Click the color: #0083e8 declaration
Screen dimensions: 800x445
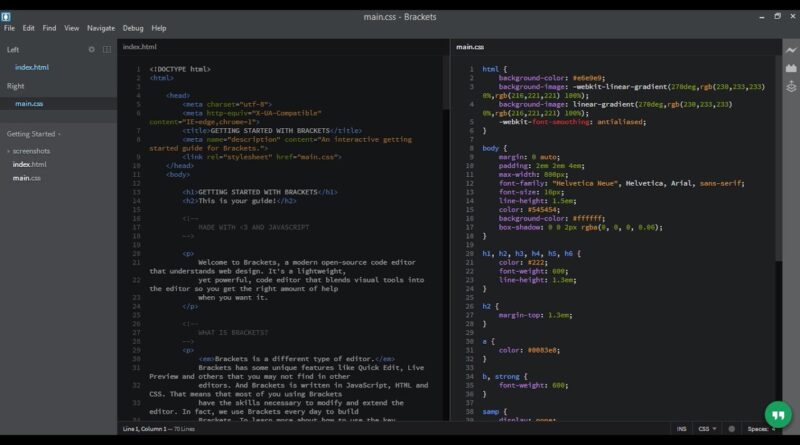(529, 350)
